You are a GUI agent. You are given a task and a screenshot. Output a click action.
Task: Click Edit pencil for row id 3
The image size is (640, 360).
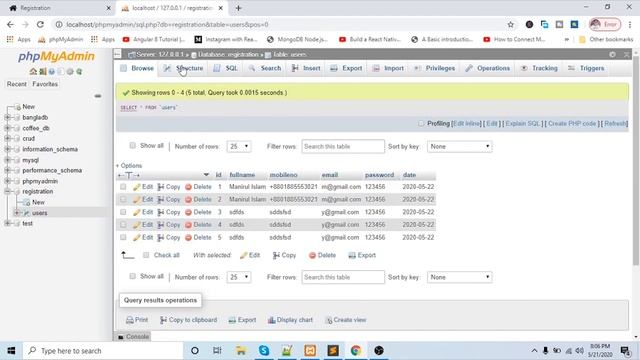pos(137,212)
